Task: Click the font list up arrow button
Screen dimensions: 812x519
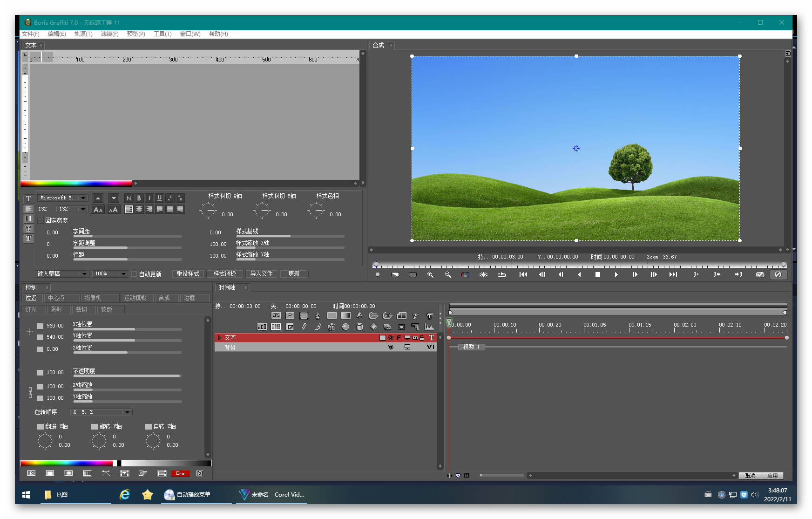Action: [x=98, y=198]
